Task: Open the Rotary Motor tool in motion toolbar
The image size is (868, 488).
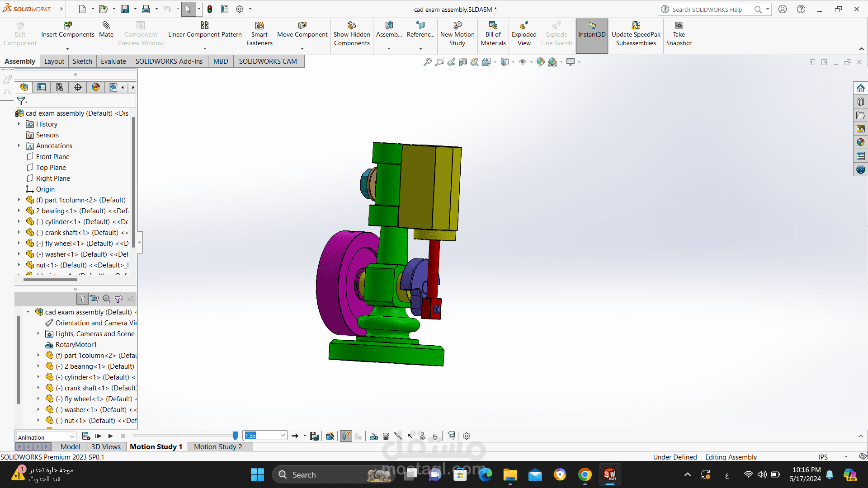Action: [x=374, y=436]
